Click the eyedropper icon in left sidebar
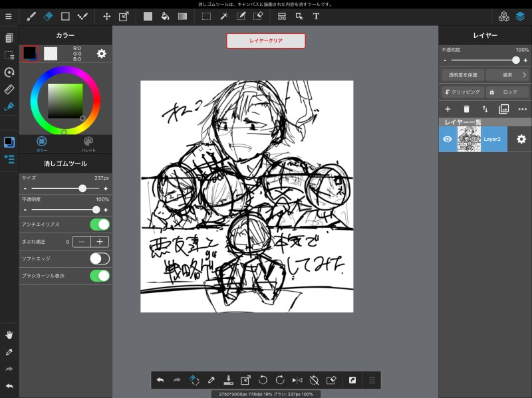 9,352
